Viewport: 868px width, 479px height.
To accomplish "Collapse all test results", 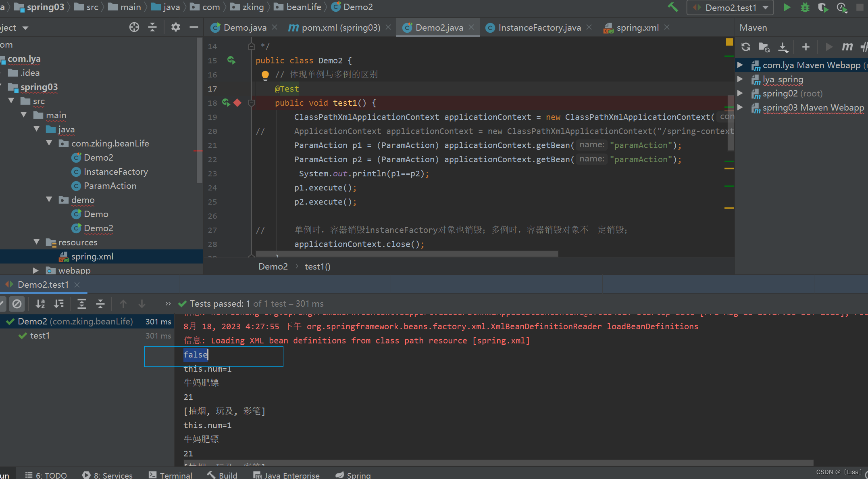I will tap(100, 304).
